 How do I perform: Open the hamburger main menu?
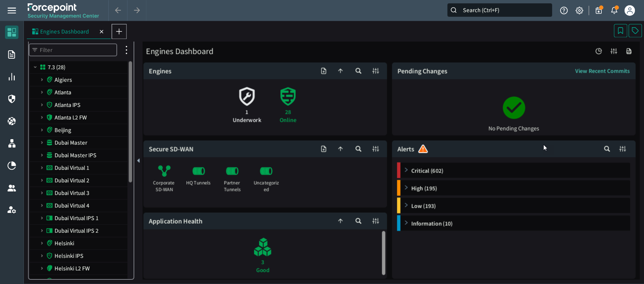[x=12, y=10]
